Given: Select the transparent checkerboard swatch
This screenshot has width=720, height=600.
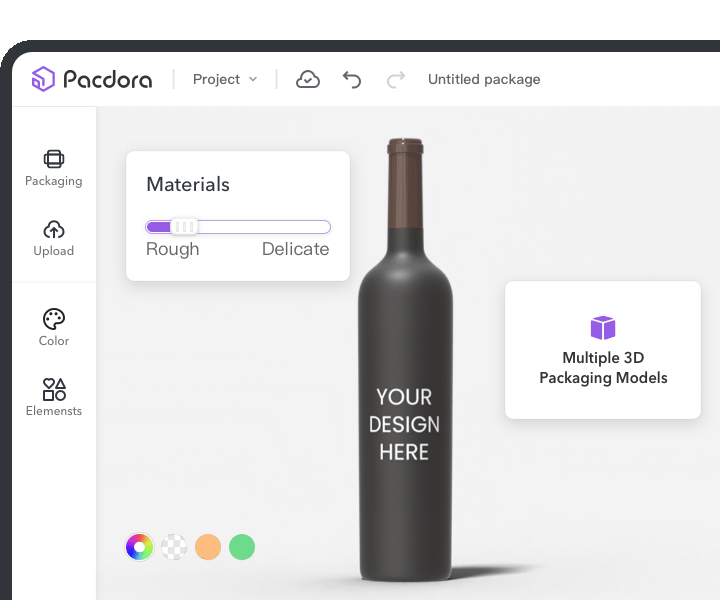Looking at the screenshot, I should coord(174,547).
